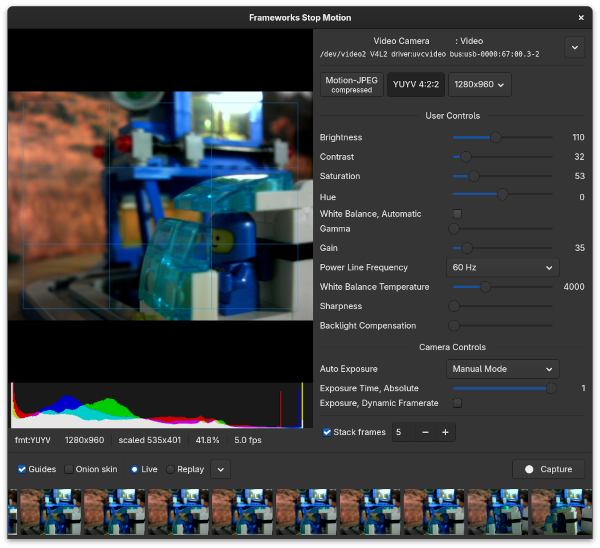Select the Replay radio button
Screen dimensions: 600x548
171,469
